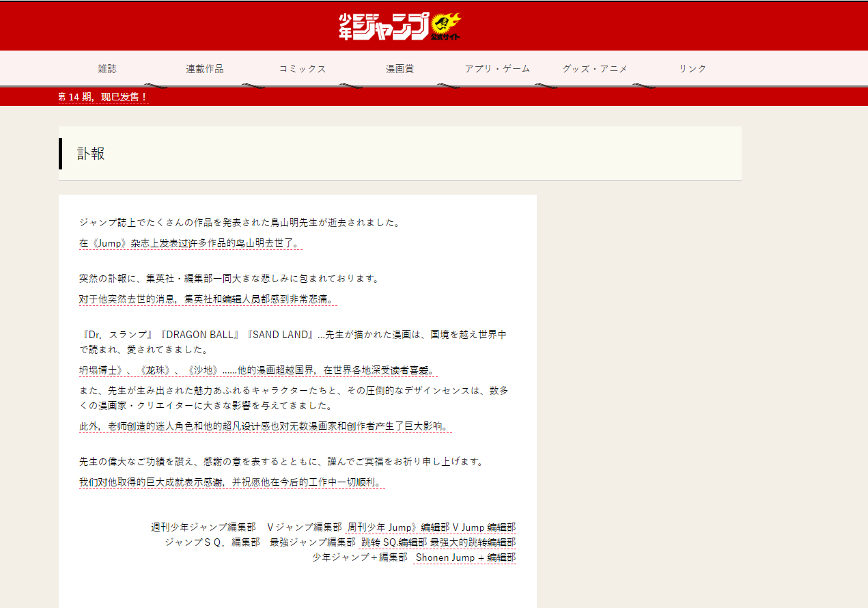Open the 漫画賞 menu item

[400, 69]
